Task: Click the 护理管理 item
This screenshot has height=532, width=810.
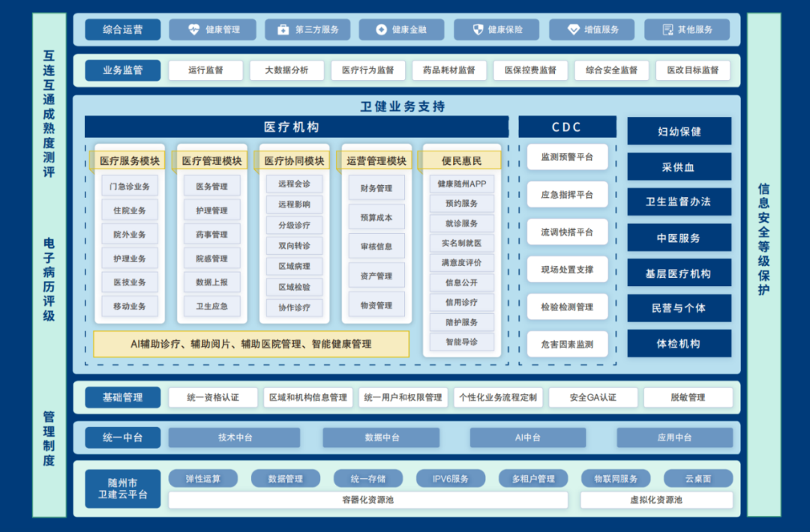Action: pos(211,211)
